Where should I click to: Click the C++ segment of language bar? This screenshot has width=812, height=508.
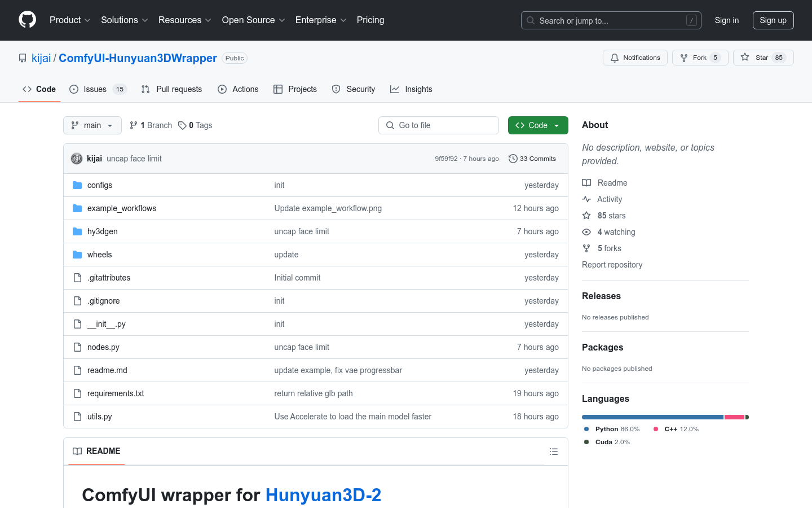point(735,417)
